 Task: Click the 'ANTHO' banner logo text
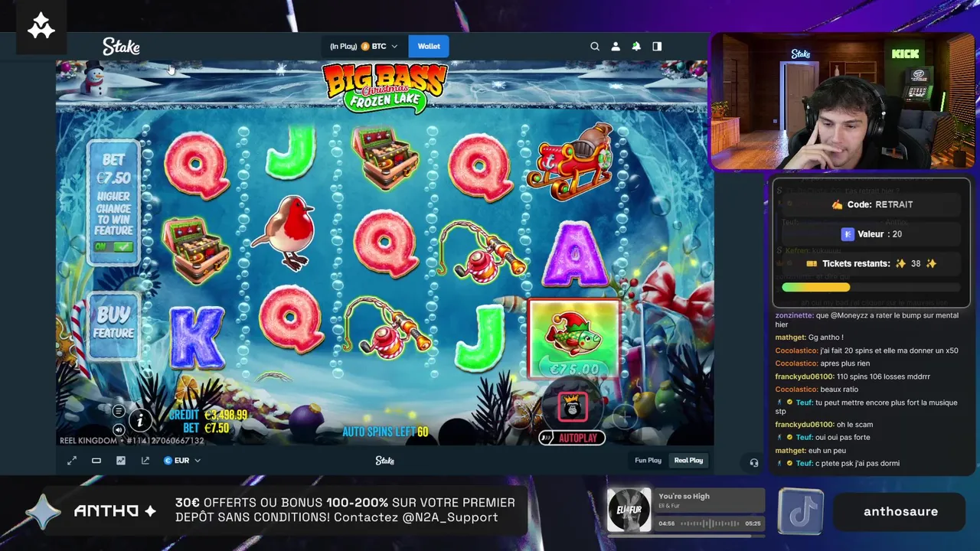[106, 511]
